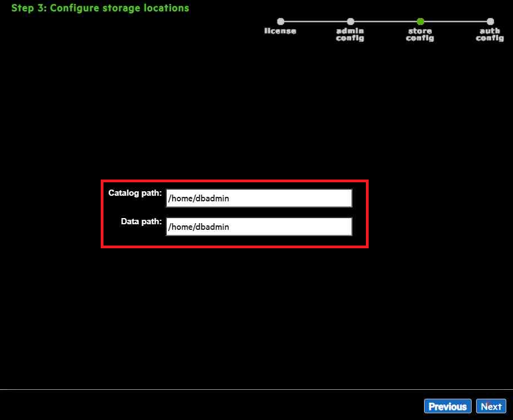Image resolution: width=513 pixels, height=420 pixels.
Task: Click progress line between store and auth config
Action: (x=455, y=22)
